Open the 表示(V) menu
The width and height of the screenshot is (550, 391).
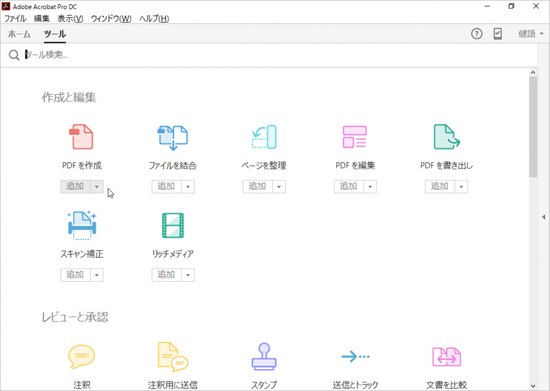70,19
